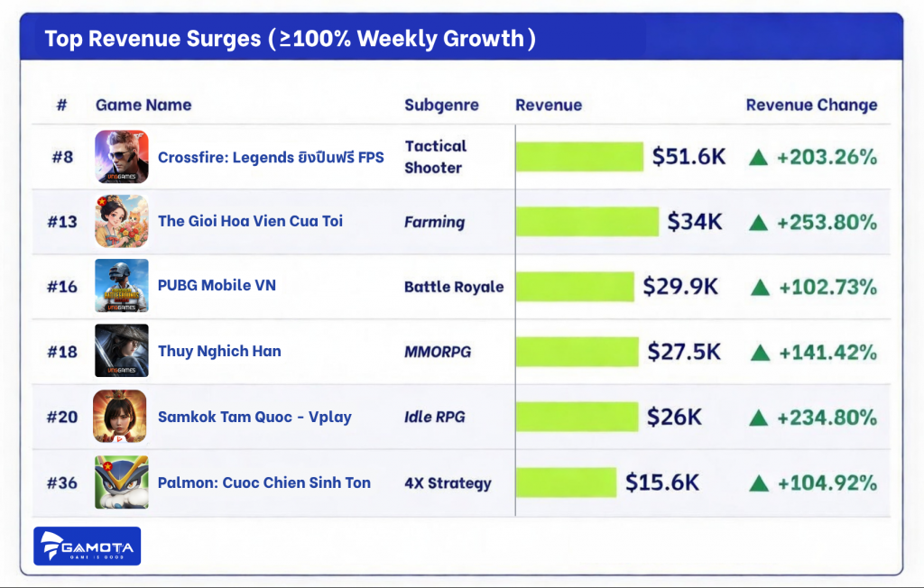Screen dimensions: 924x588
Task: Select the Game Name column header
Action: click(x=143, y=106)
